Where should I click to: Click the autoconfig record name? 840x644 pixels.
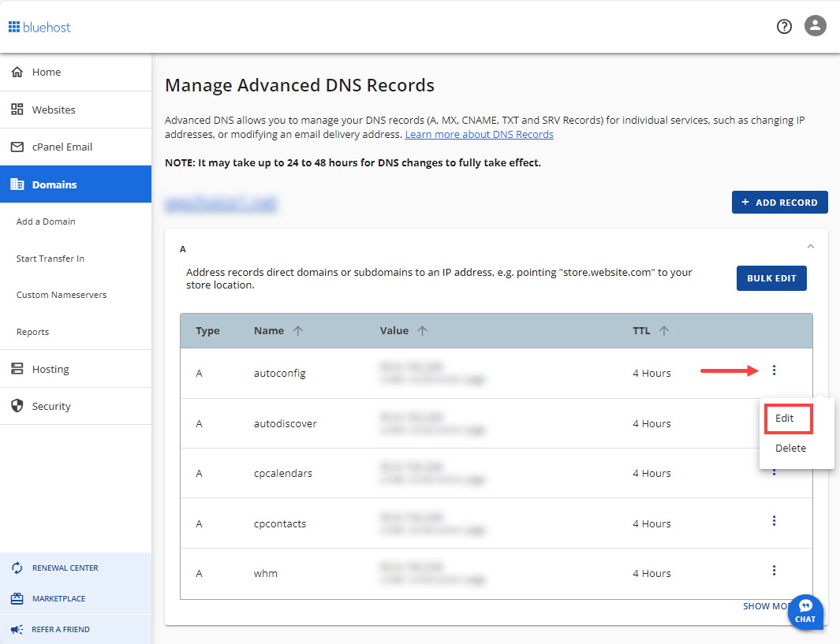coord(280,373)
